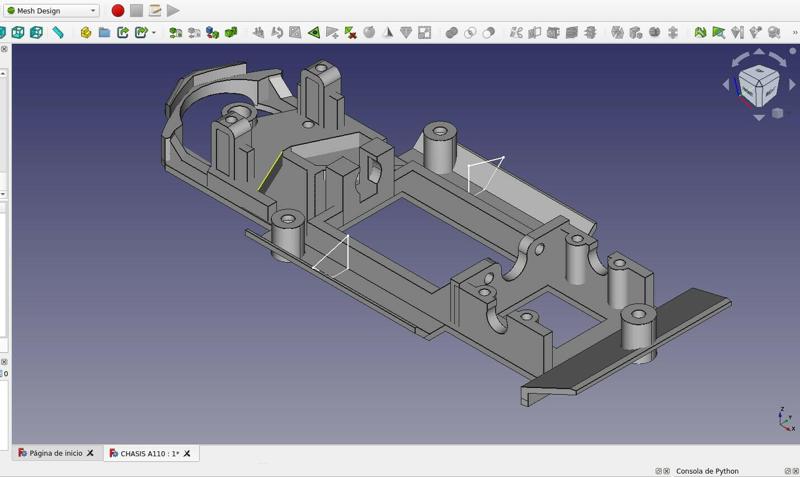Close the CHASIS A110 tab
This screenshot has width=800, height=477.
[187, 453]
